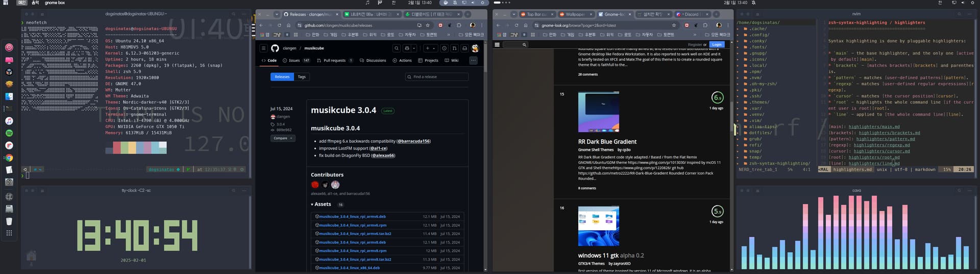Open the create-new plus dropdown on GitHub
Screen dimensions: 980x274
pos(430,48)
